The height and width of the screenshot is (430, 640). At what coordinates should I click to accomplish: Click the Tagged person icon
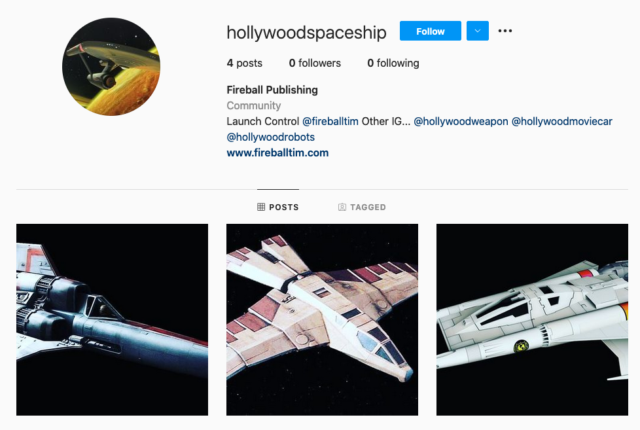(342, 207)
